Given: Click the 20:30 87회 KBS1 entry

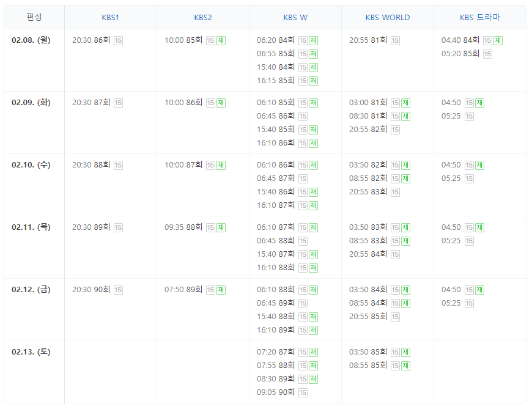Looking at the screenshot, I should click(x=91, y=103).
